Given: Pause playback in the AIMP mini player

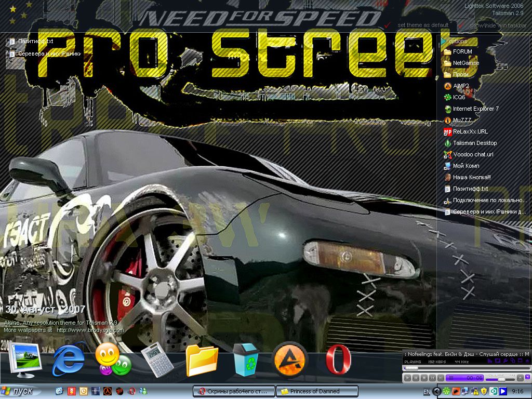Looking at the screenshot, I should (x=416, y=378).
